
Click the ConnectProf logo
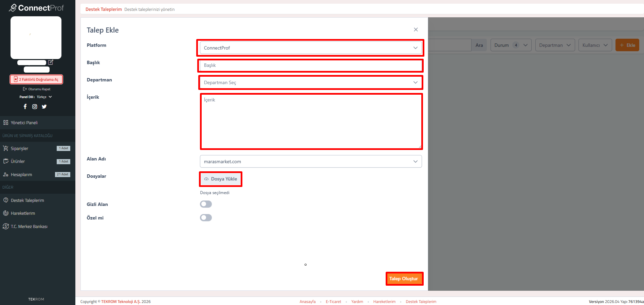(36, 8)
